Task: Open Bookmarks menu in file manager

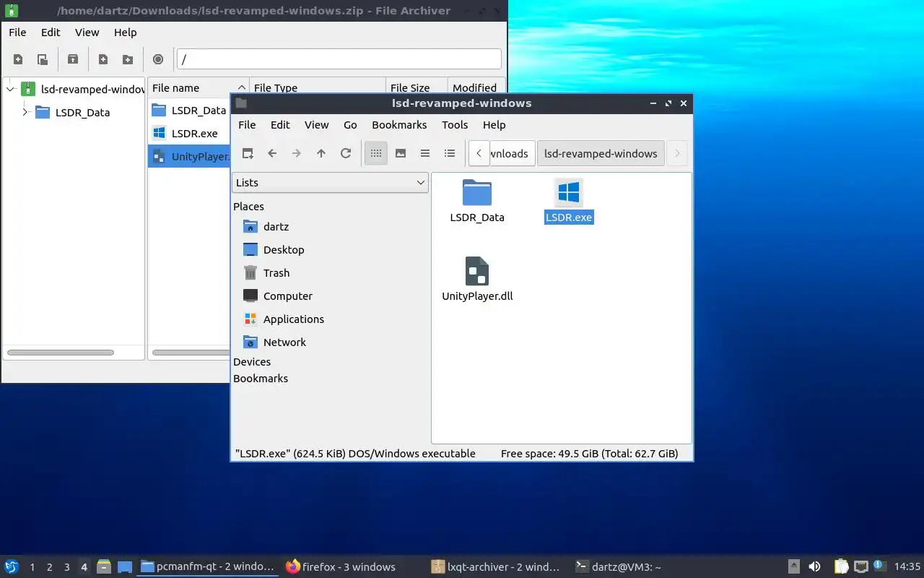Action: point(399,125)
